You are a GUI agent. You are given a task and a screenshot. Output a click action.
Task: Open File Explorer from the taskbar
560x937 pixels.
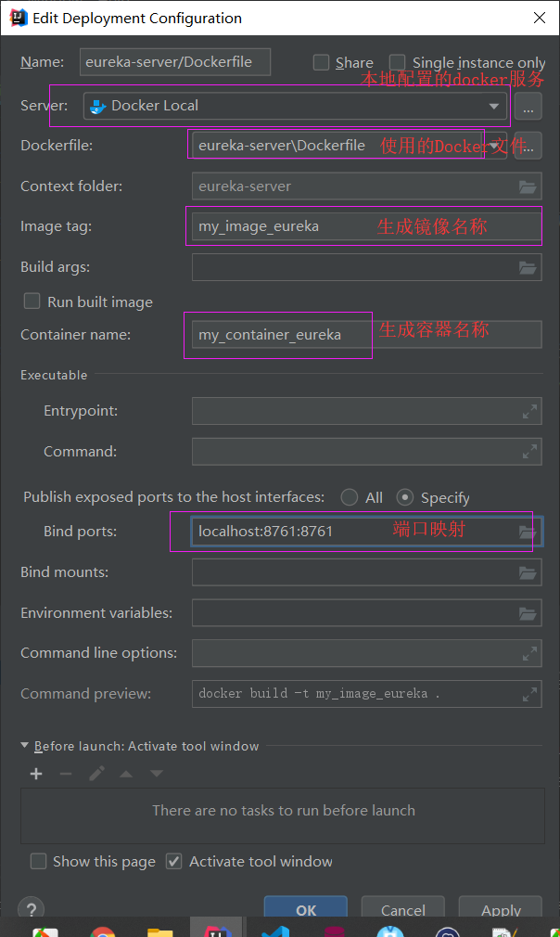160,931
